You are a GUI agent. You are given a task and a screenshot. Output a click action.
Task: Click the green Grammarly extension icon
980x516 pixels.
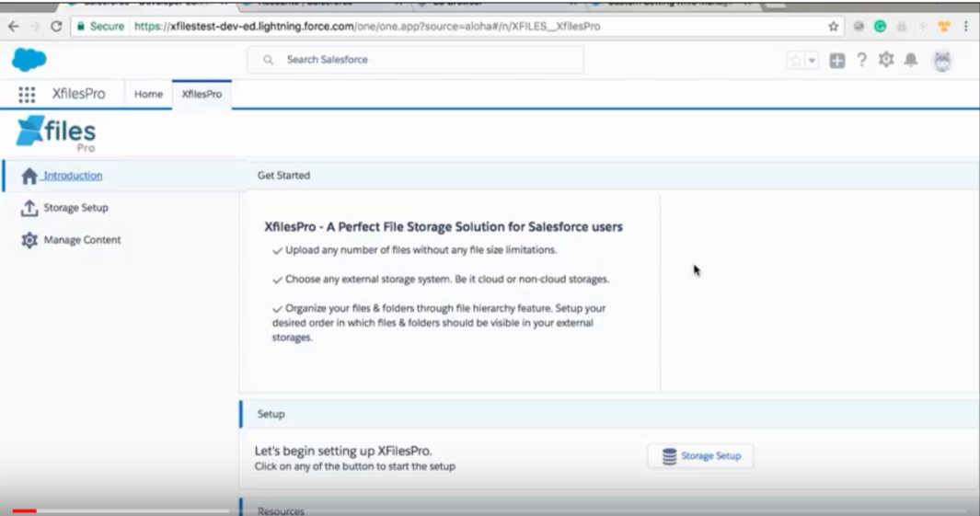coord(880,27)
